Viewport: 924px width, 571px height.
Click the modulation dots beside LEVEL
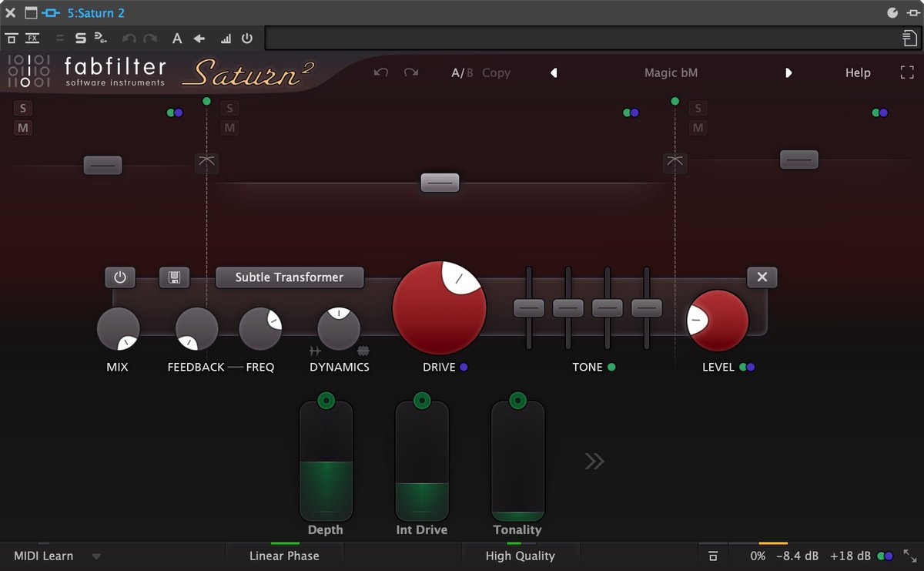point(747,368)
